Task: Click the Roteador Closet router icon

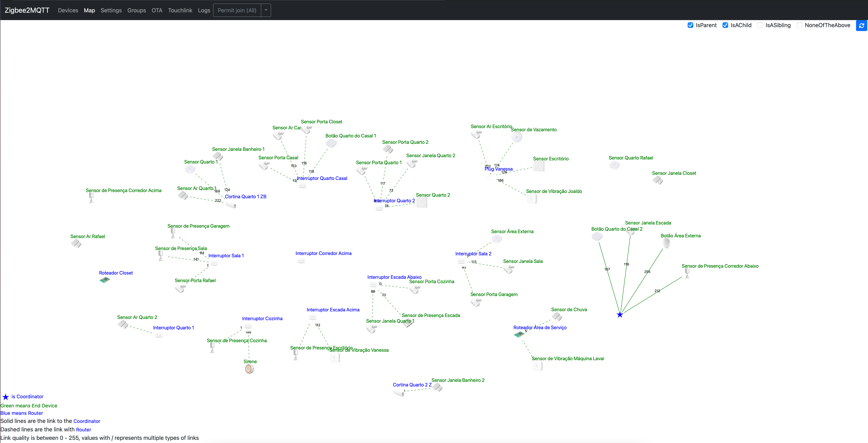Action: [x=105, y=280]
